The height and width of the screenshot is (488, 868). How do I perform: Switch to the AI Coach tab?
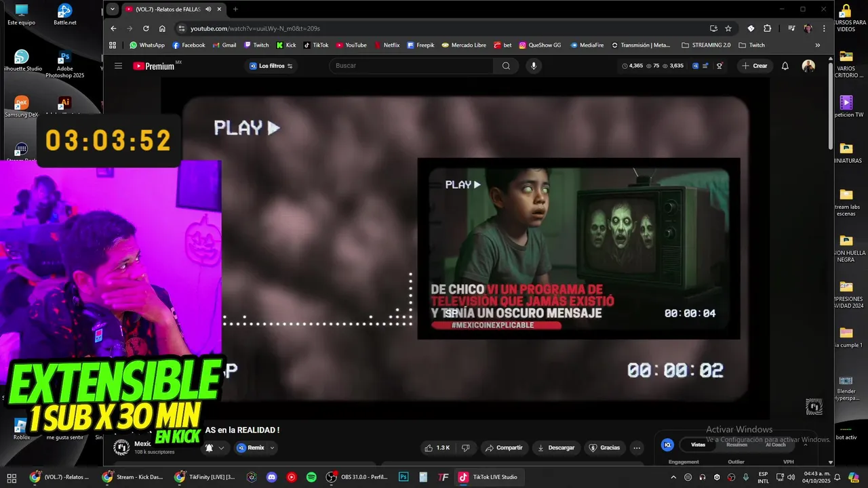(x=776, y=445)
